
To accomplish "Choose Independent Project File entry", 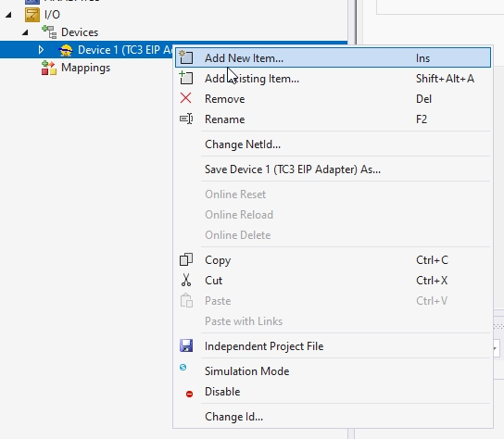I will [333, 346].
